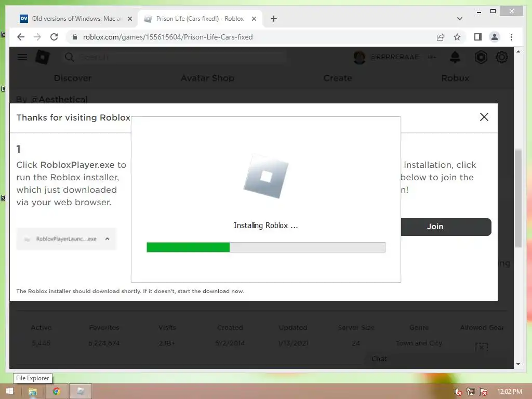Viewport: 532px width, 399px height.
Task: Click the page scrollbar up arrow
Action: 518,51
